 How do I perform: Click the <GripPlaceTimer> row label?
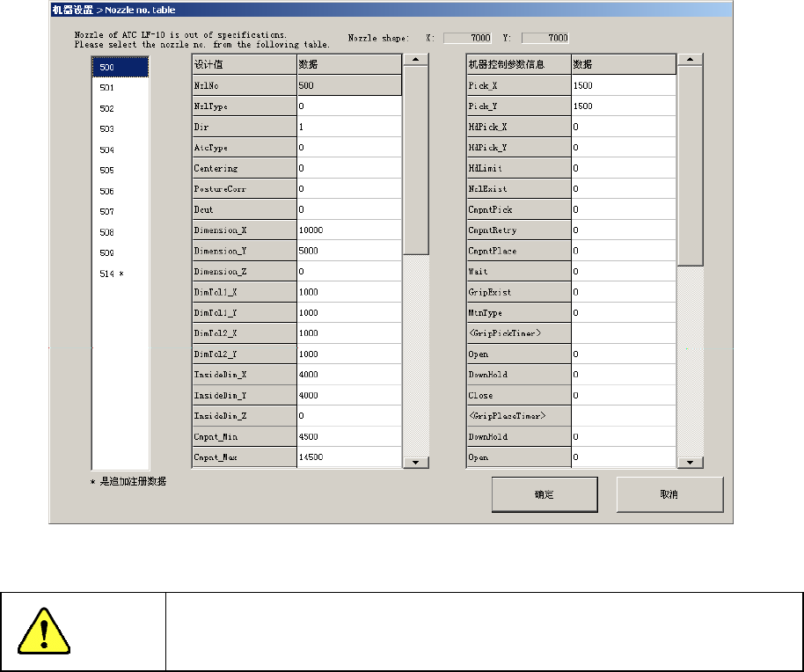[519, 416]
